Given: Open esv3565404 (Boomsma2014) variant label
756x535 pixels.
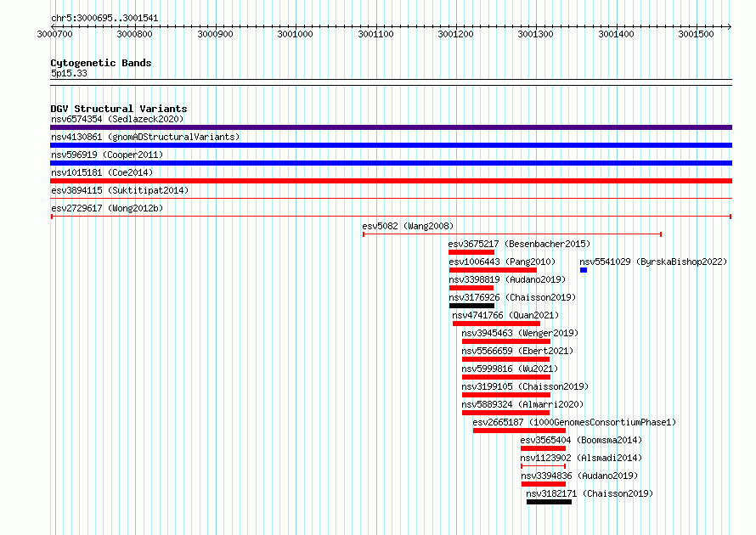Looking at the screenshot, I should click(581, 440).
